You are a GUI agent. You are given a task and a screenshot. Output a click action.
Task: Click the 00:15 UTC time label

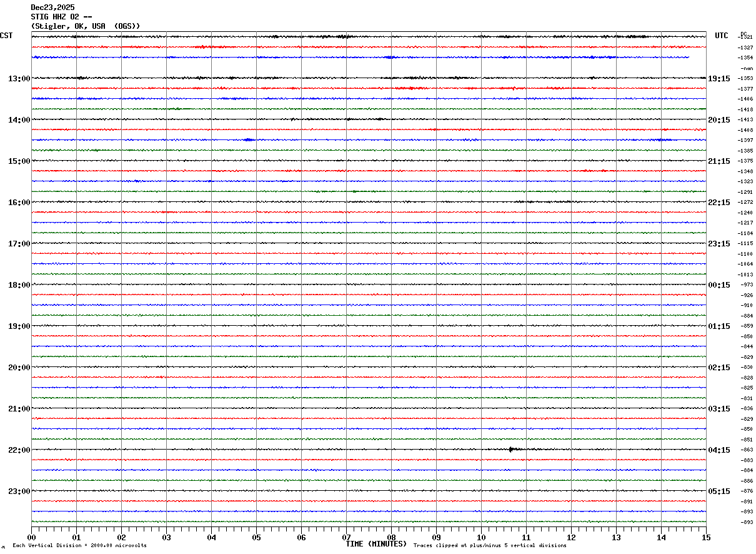(719, 285)
